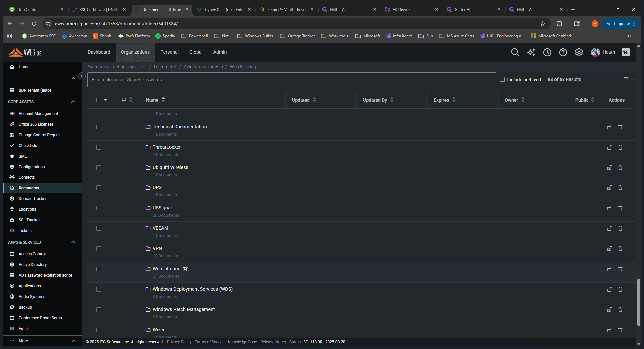Open the account settings gear icon

coord(579,52)
